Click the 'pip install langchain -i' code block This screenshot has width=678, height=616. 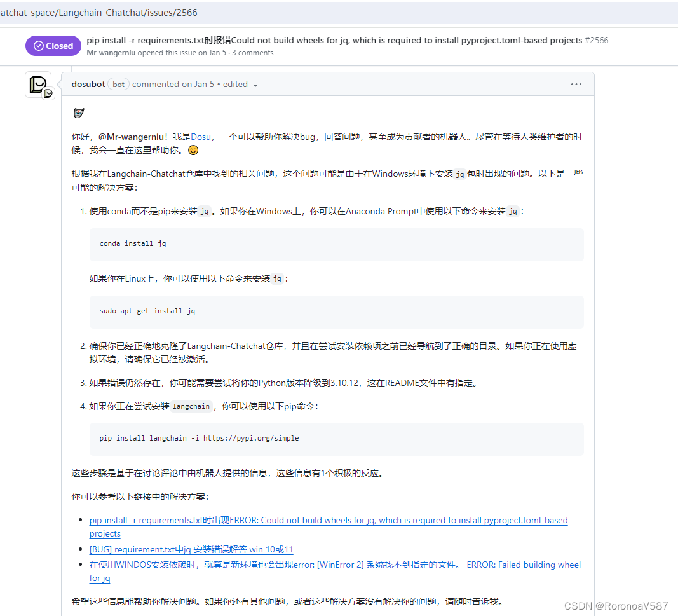[x=336, y=439]
